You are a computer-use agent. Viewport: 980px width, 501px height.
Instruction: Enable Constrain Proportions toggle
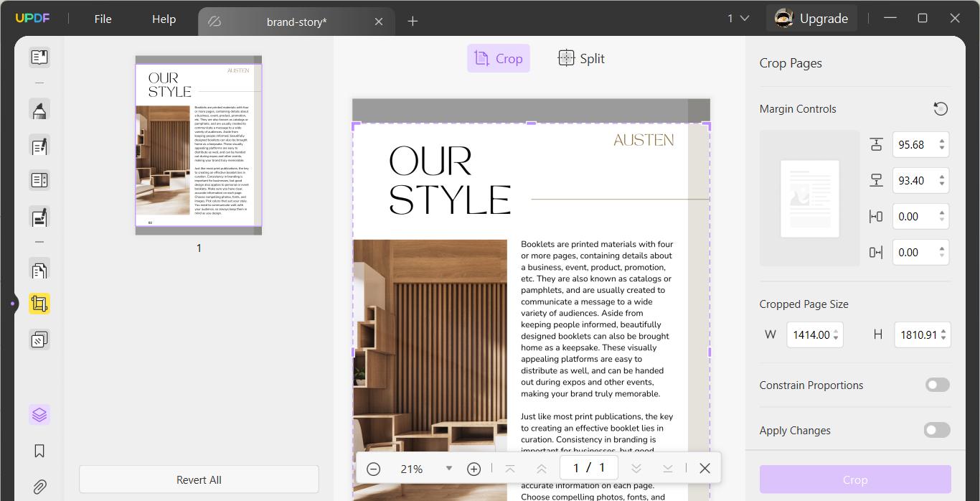936,385
